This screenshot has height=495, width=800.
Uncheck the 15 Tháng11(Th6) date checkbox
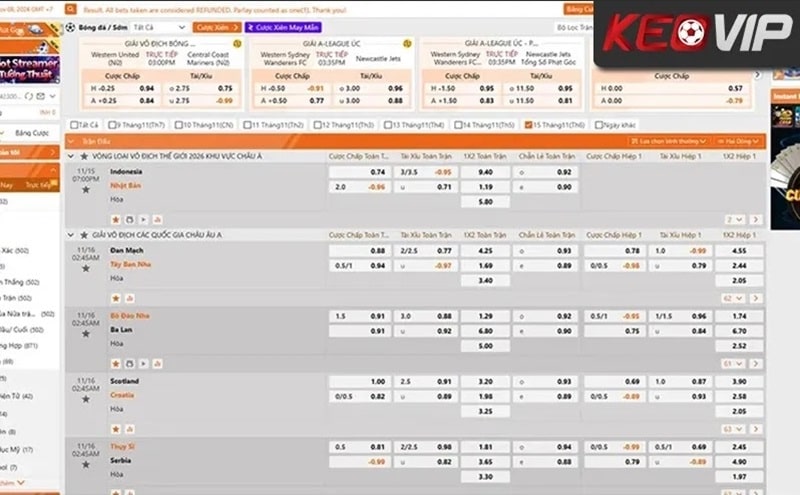point(528,125)
